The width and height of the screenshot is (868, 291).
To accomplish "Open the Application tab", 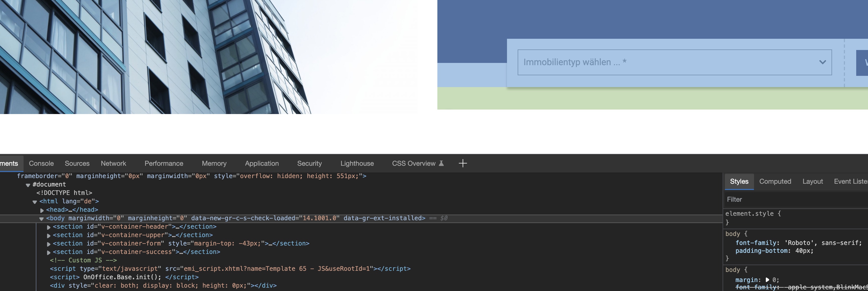I will tap(262, 163).
